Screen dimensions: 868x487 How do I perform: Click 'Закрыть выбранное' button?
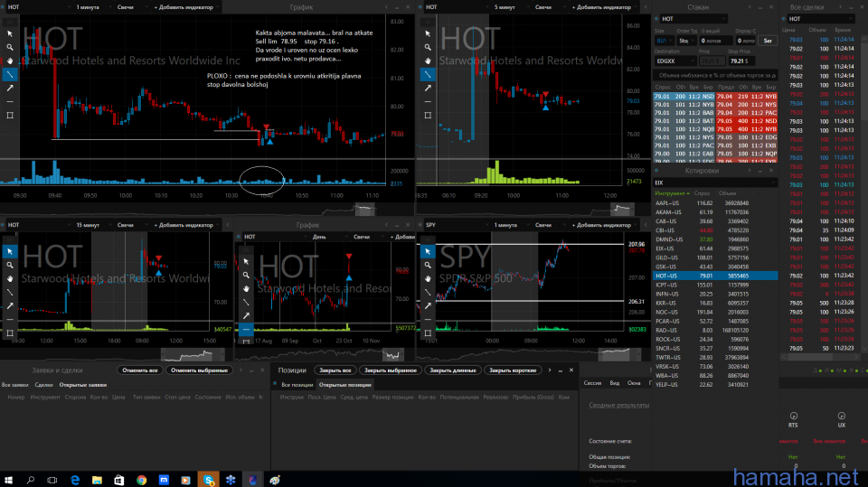[x=391, y=370]
